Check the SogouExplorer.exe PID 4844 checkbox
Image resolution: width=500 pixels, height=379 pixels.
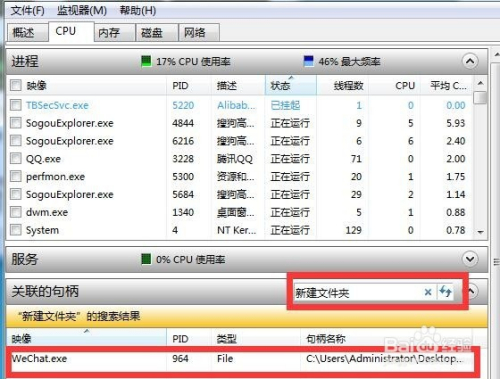click(16, 123)
